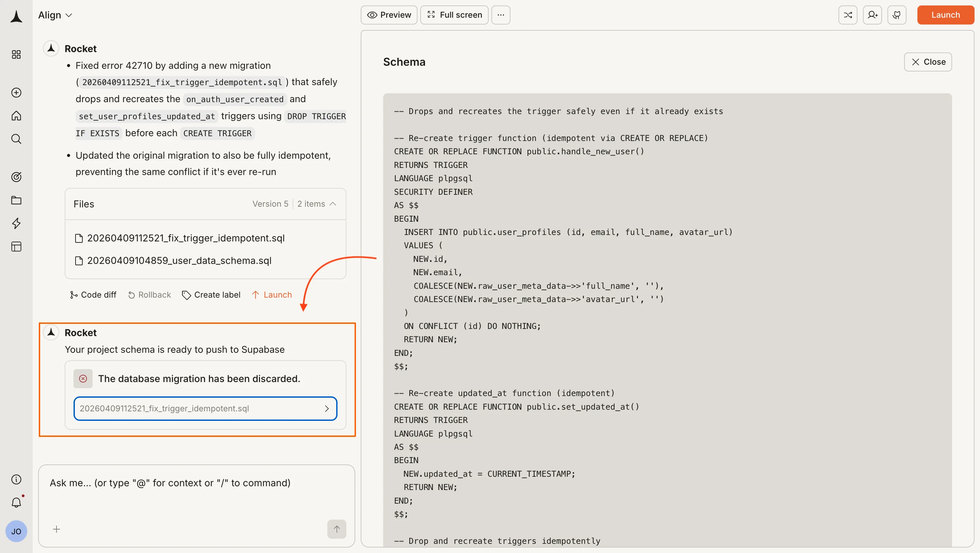Click the Files card title
980x553 pixels.
(84, 204)
